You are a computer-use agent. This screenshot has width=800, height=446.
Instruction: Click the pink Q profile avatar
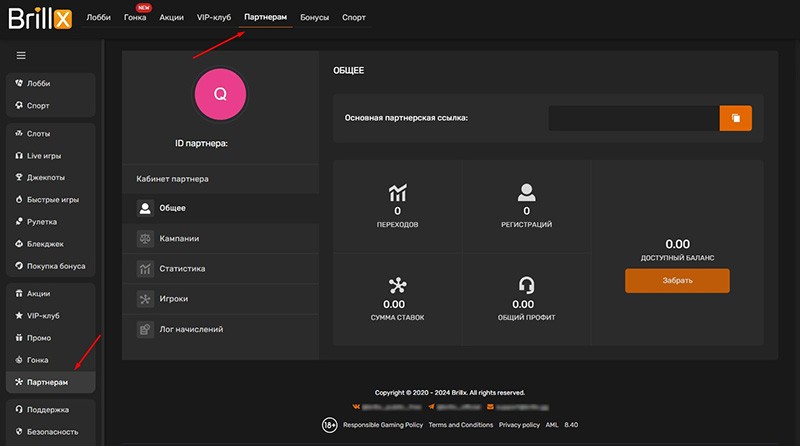[220, 95]
